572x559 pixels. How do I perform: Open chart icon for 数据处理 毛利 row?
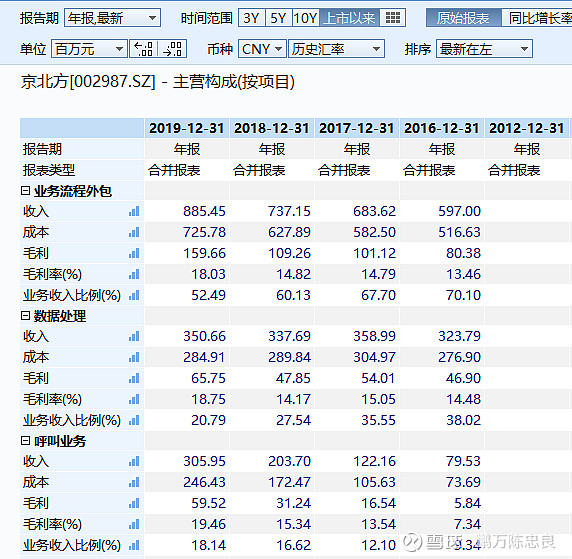pos(134,378)
